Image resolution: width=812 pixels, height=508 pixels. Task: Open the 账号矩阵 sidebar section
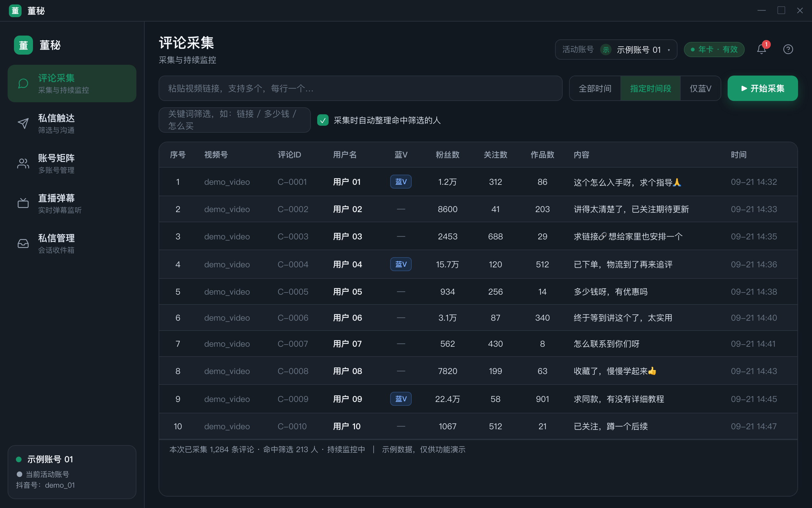72,163
